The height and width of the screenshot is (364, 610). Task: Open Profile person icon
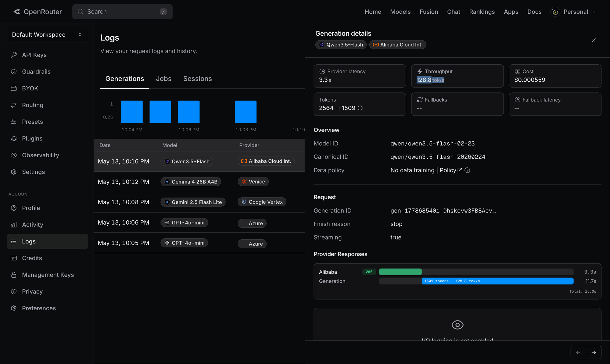[x=14, y=208]
